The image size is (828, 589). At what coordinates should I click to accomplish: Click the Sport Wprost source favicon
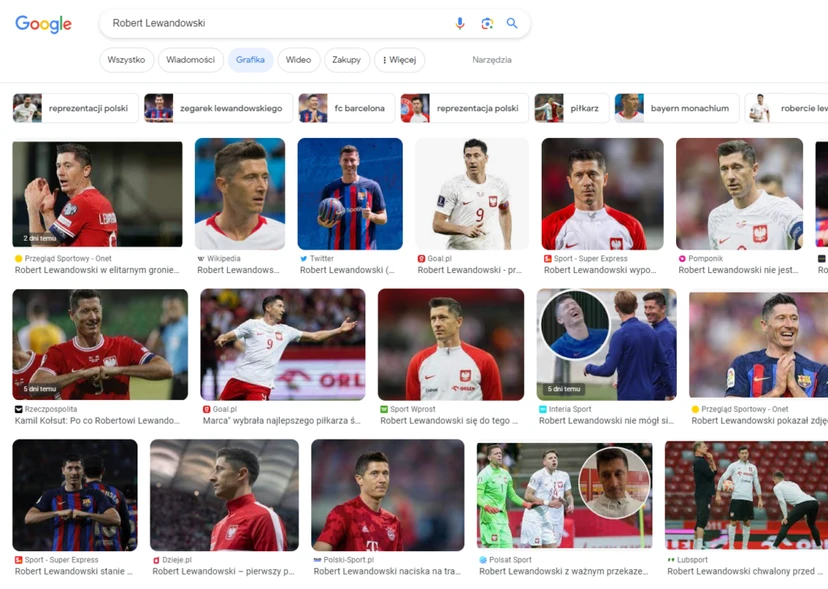coord(384,409)
